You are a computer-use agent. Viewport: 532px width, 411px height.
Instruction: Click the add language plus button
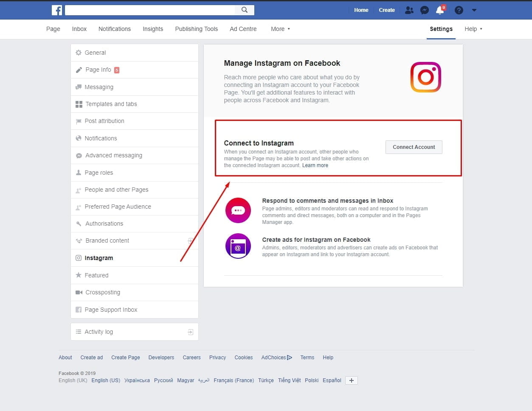pyautogui.click(x=352, y=380)
